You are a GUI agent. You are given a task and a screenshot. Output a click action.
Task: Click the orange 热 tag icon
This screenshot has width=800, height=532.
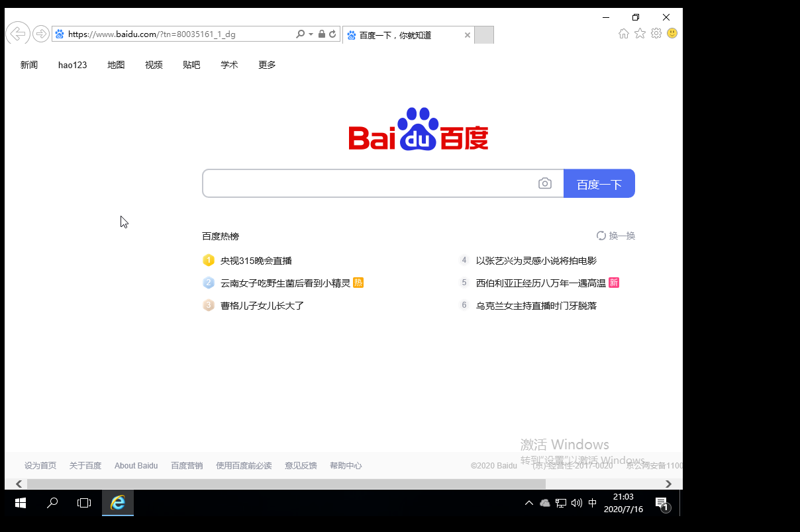tap(358, 283)
